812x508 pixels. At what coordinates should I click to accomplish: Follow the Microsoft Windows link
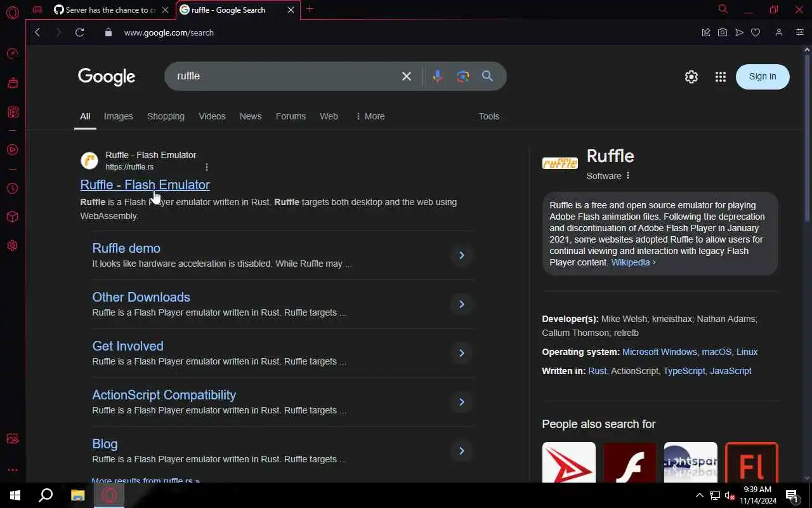coord(660,352)
